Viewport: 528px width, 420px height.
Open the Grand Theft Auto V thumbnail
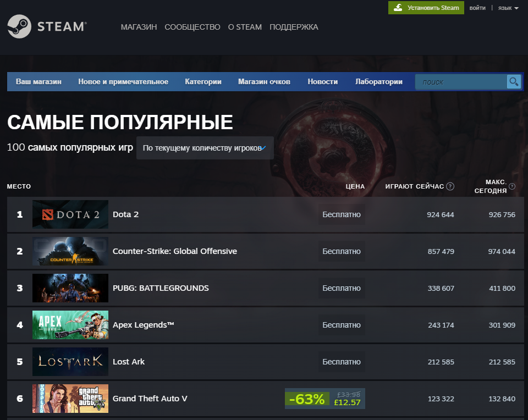pos(70,399)
